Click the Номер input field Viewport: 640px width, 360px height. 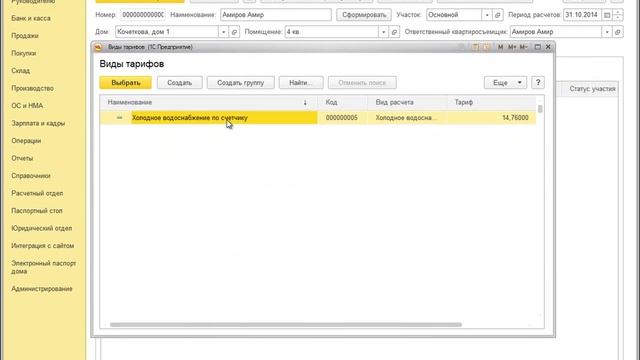coord(143,15)
